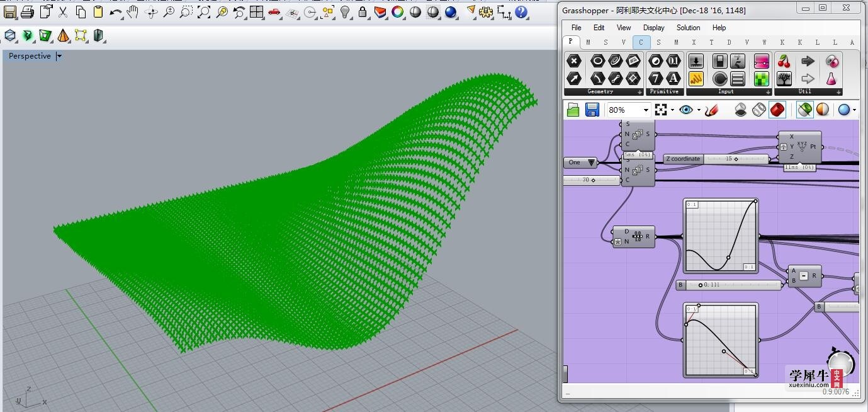Click Zoom Extents icon in Rhino toolbar

click(x=204, y=11)
